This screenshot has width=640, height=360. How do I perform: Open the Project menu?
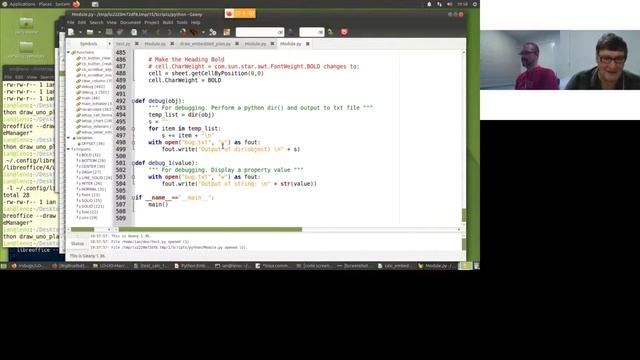tap(151, 22)
